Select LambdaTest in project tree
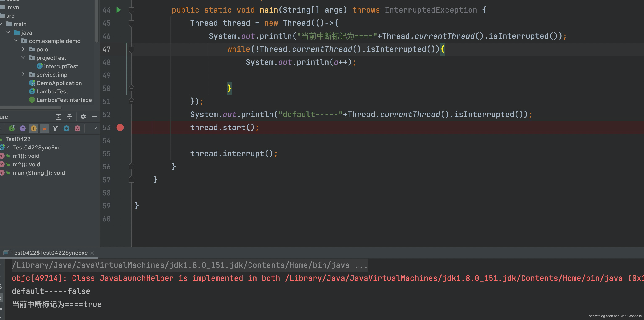This screenshot has height=320, width=644. [52, 92]
